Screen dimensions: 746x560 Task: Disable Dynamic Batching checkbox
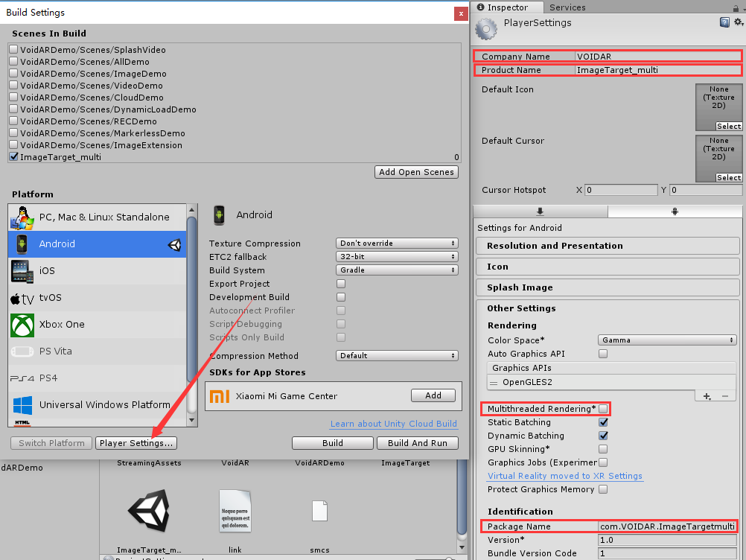603,436
